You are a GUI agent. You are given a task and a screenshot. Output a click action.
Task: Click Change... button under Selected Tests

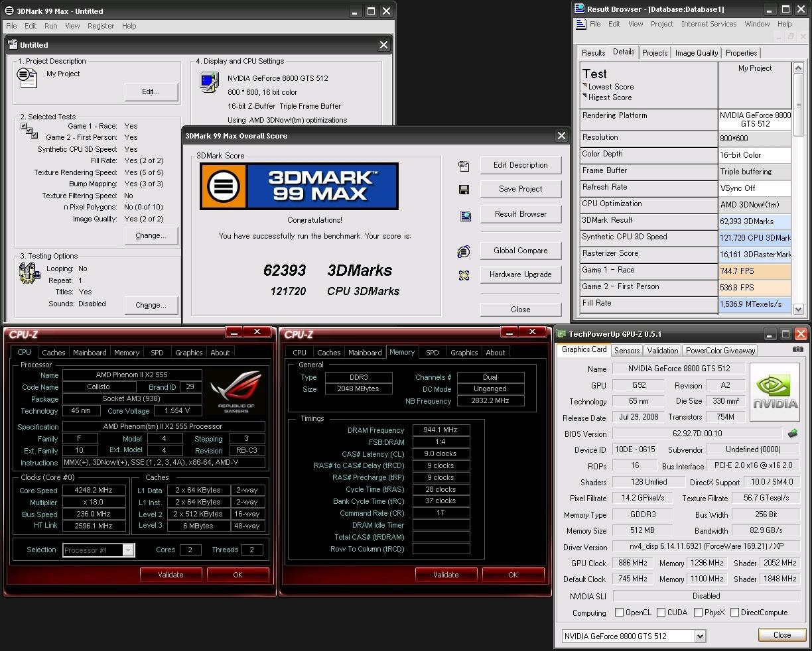click(x=151, y=235)
